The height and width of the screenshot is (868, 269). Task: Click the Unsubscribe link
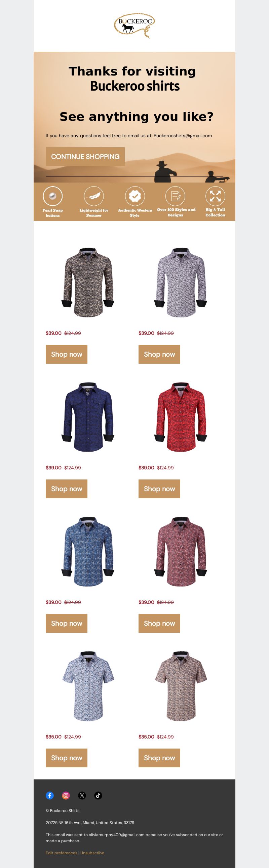[92, 853]
